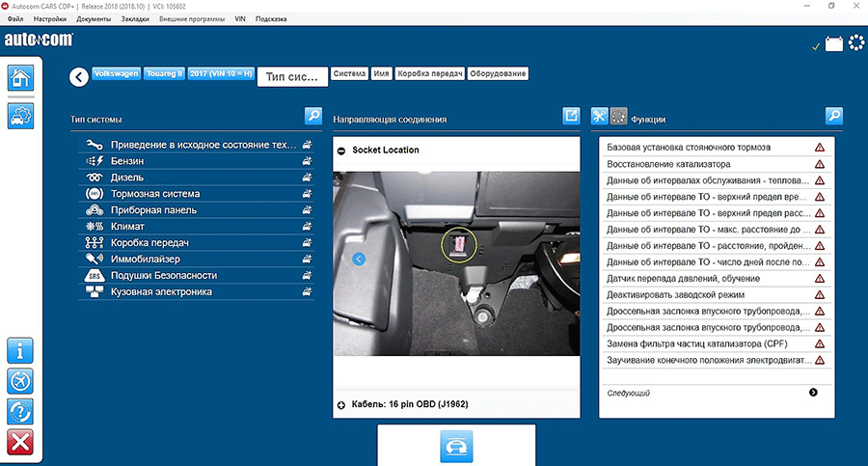Screen dimensions: 868x466
Task: Open the information 'i' sidebar icon
Action: click(20, 351)
